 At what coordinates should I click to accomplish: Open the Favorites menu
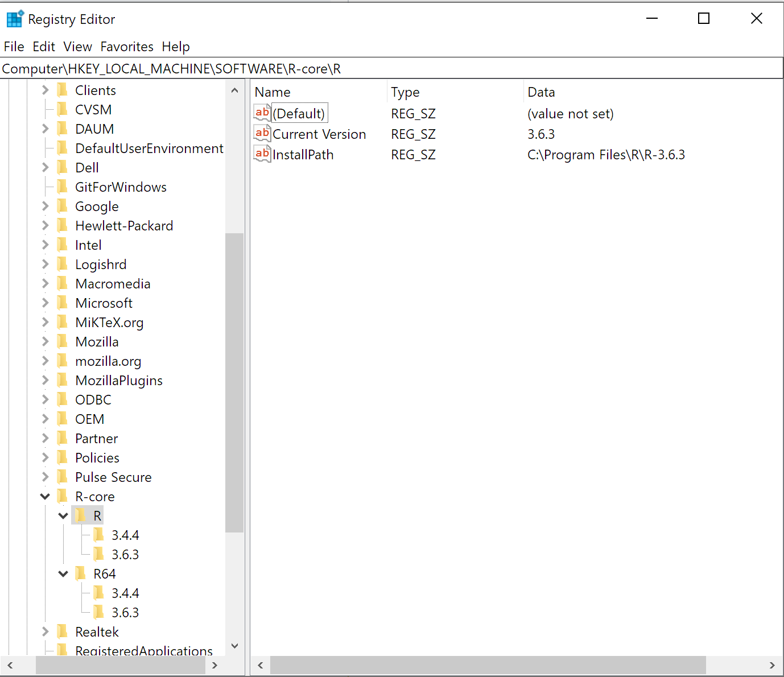coord(127,47)
